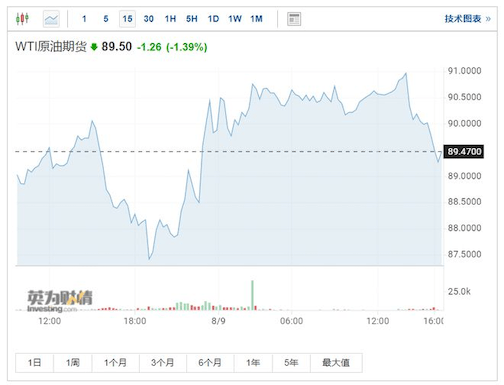Select the 1M interval
Viewport: 504px width, 385px height.
(257, 19)
